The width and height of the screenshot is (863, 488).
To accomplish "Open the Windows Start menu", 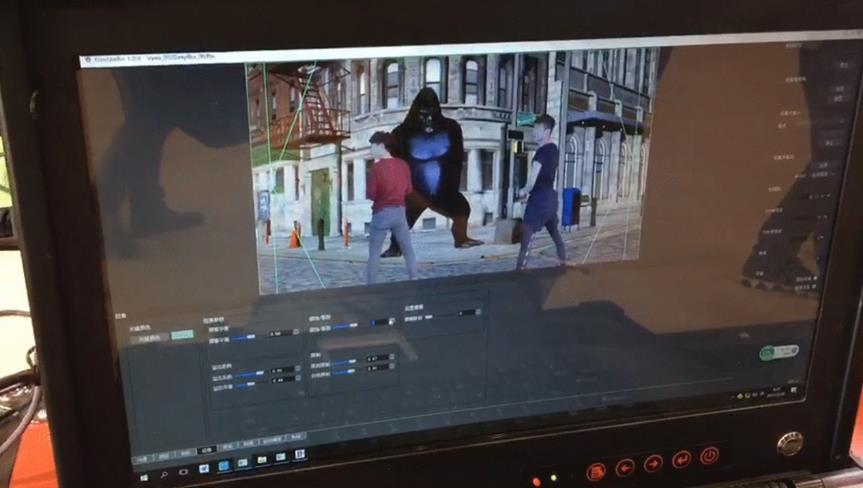I will (144, 478).
